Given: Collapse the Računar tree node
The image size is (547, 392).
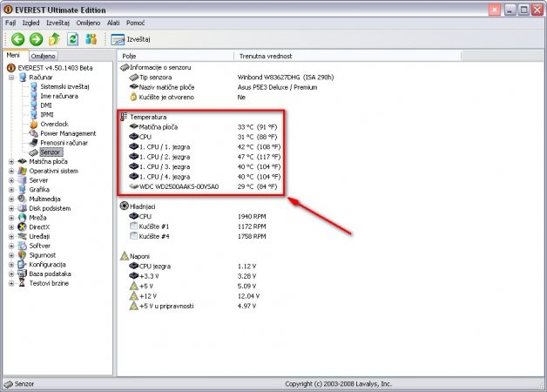Looking at the screenshot, I should (x=11, y=78).
